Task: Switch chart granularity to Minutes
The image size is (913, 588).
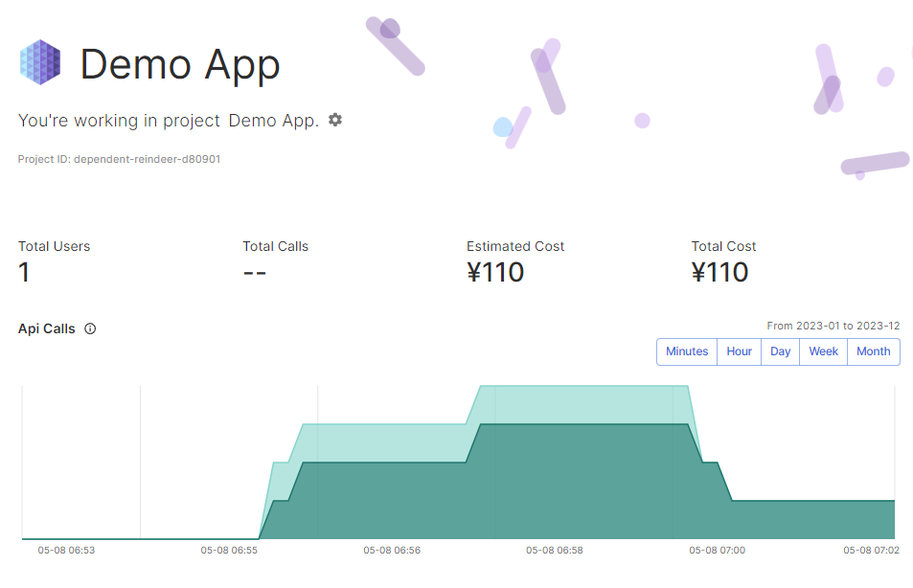Action: 687,351
